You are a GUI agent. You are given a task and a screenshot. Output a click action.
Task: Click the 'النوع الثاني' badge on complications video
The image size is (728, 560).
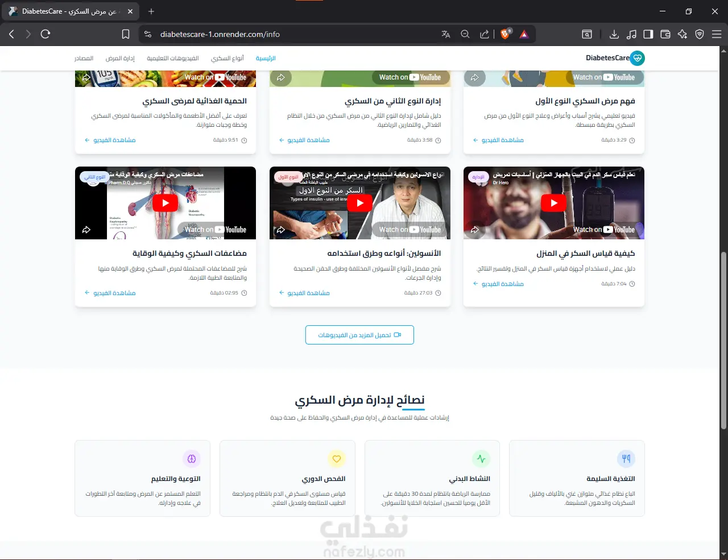(95, 177)
